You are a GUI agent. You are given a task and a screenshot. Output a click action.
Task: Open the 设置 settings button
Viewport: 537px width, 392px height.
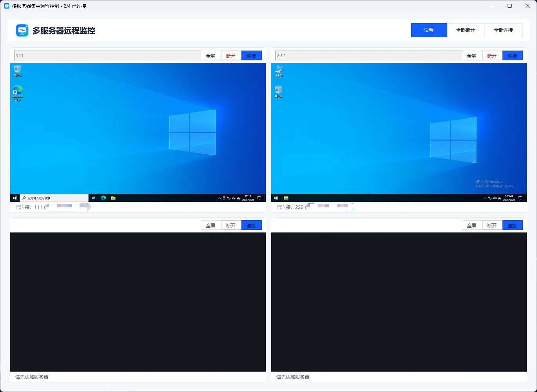429,30
